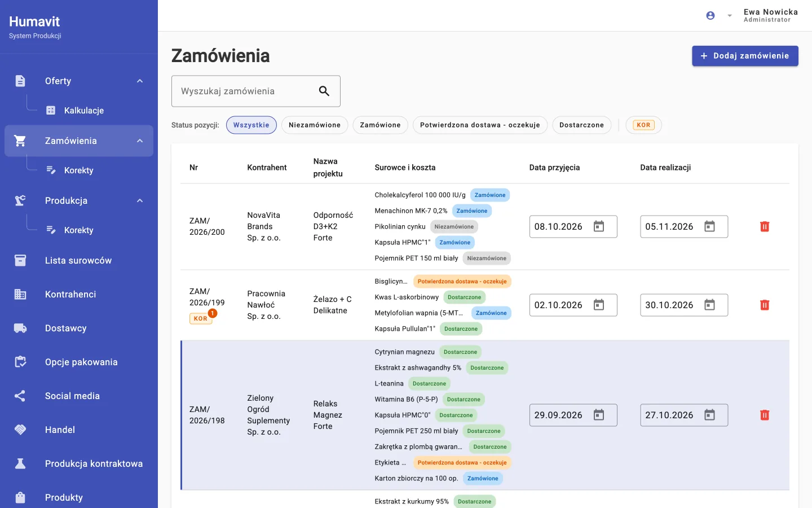This screenshot has height=508, width=812.
Task: Open calendar for 05.11.2026 date field
Action: pos(710,226)
